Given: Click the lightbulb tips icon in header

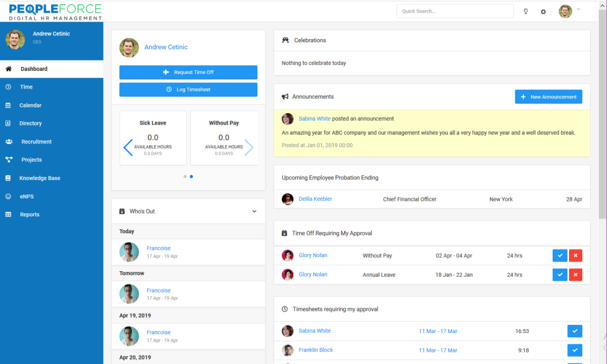Looking at the screenshot, I should [525, 11].
